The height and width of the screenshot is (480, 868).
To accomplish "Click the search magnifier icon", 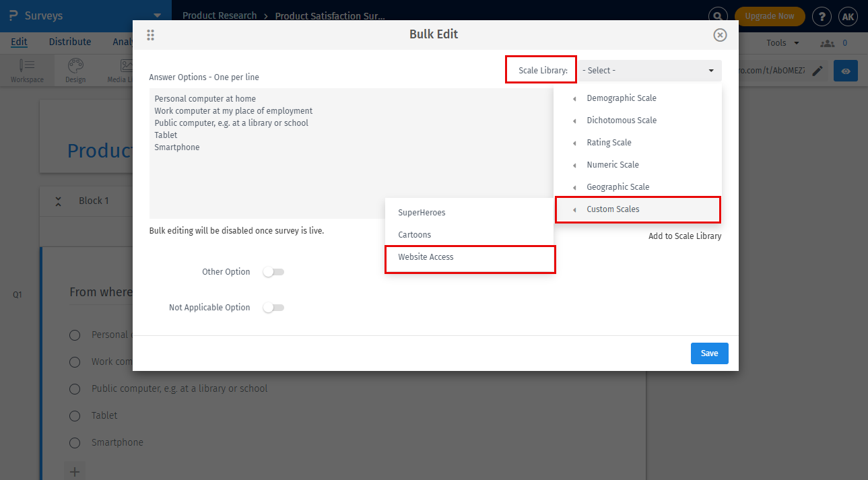I will pos(717,15).
